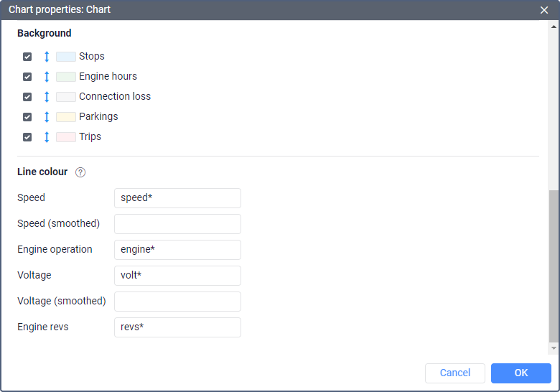Click the reorder arrow icon beside Connection loss
The image size is (560, 392).
pos(47,97)
